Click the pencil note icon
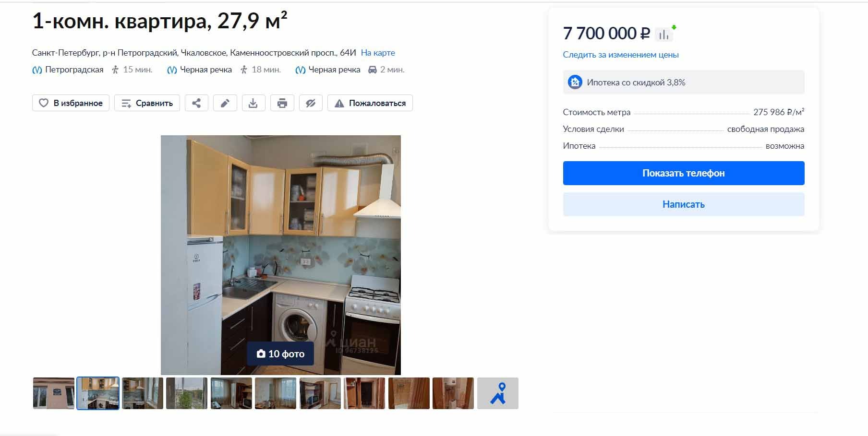868x436 pixels. coord(225,103)
